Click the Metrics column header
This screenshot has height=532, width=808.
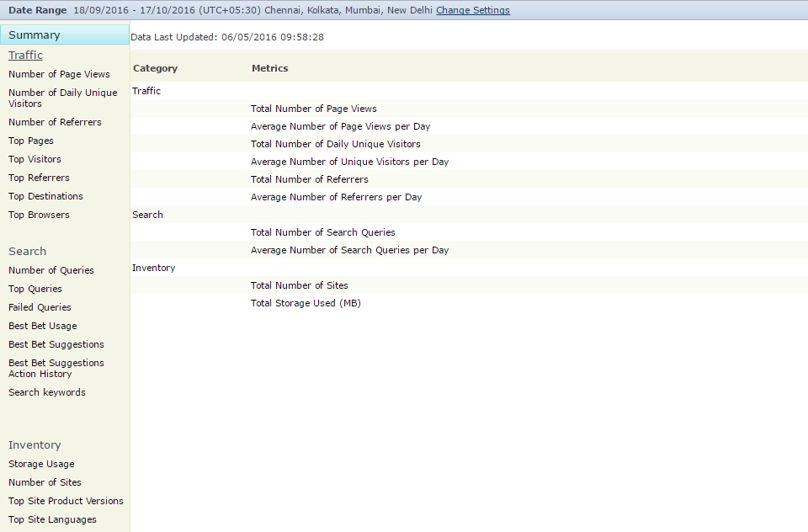point(270,68)
